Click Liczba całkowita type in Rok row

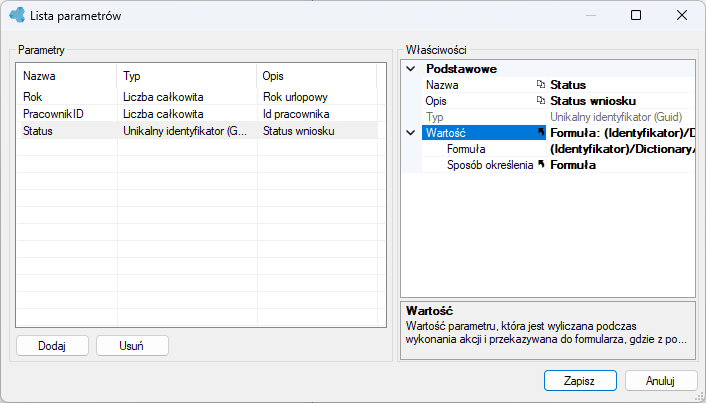point(187,97)
